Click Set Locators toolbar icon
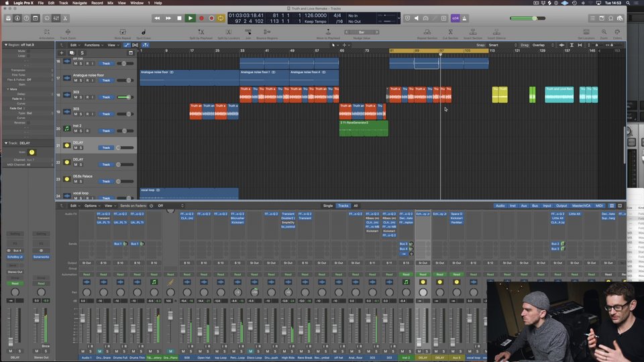Screen dimensions: 644x362 586,32
